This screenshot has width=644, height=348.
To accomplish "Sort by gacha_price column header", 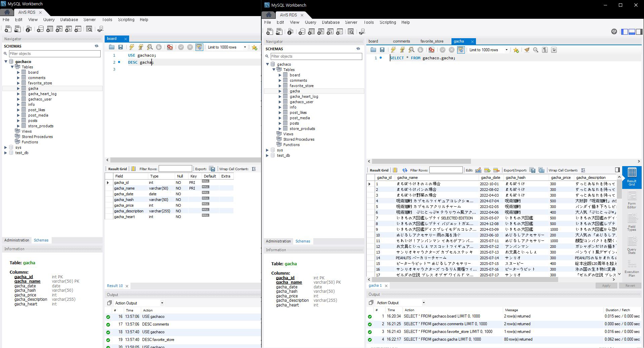I will tap(560, 178).
